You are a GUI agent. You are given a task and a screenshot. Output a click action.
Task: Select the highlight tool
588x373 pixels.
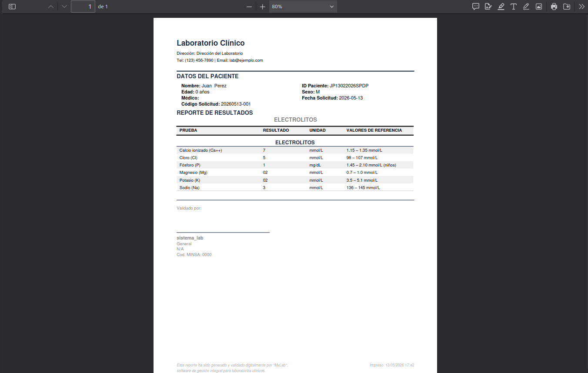[x=501, y=7]
